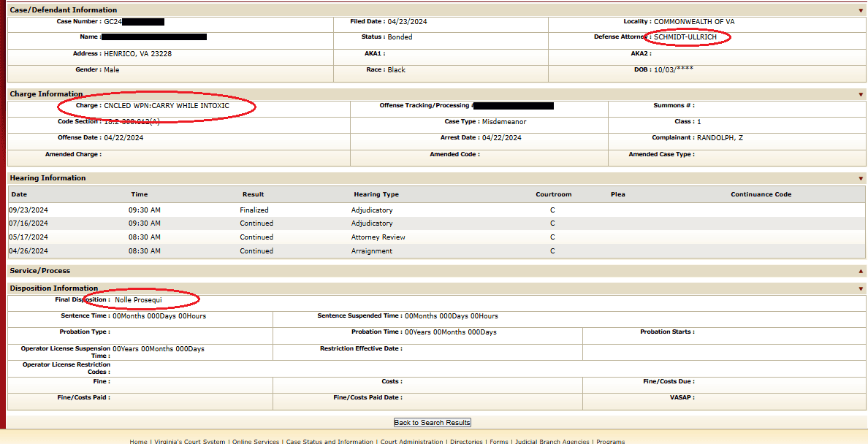
Task: Click the Hearing Type column header
Action: coord(376,195)
